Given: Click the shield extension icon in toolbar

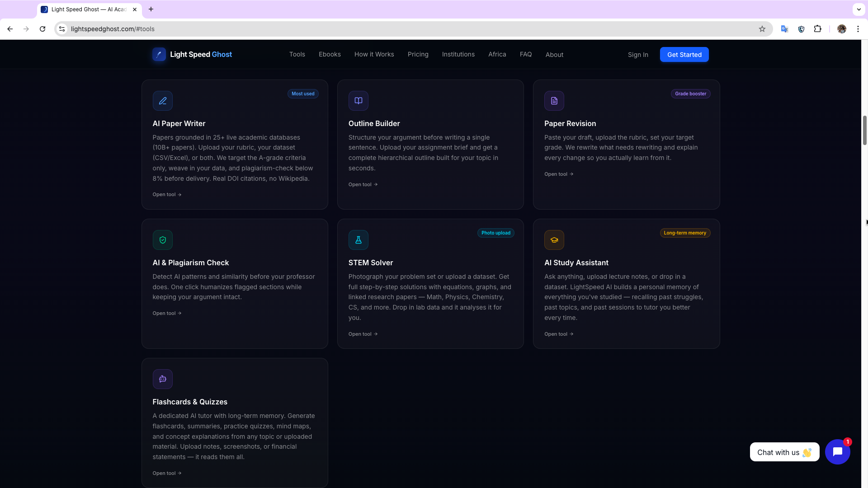Looking at the screenshot, I should coord(801,29).
